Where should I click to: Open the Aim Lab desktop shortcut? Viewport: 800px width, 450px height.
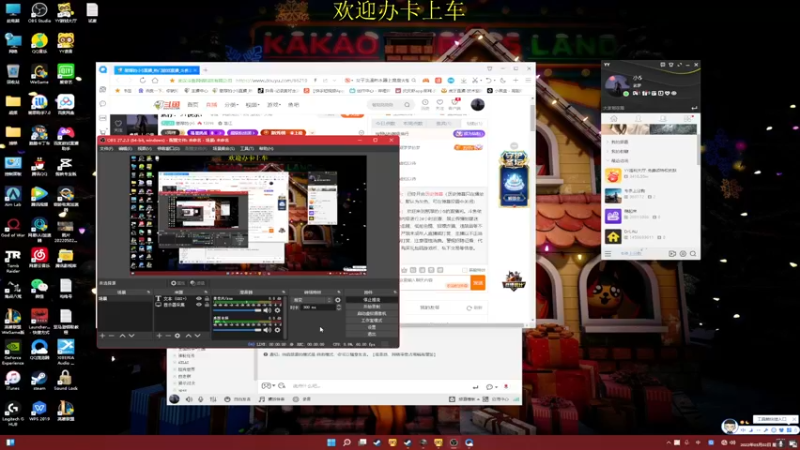13,196
